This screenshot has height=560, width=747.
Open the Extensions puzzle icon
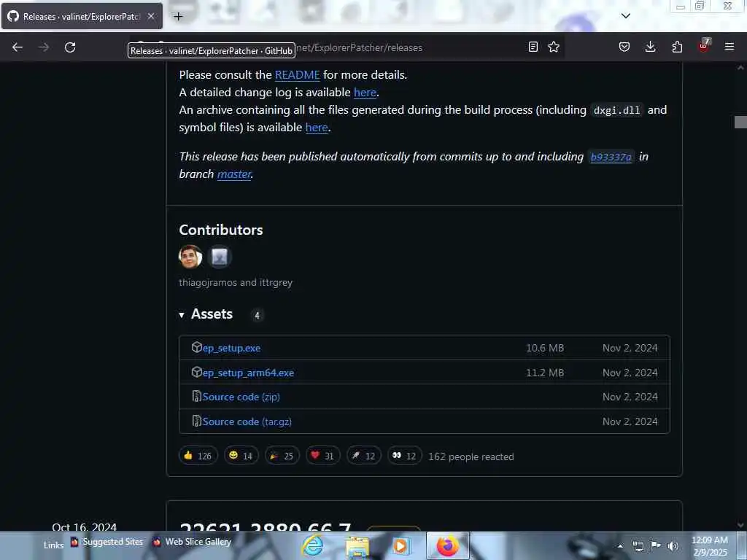(x=677, y=47)
